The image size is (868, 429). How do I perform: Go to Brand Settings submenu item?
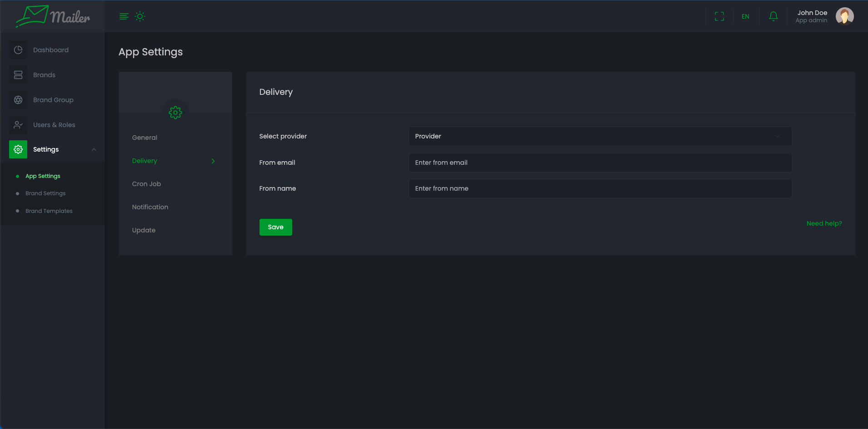pyautogui.click(x=45, y=193)
